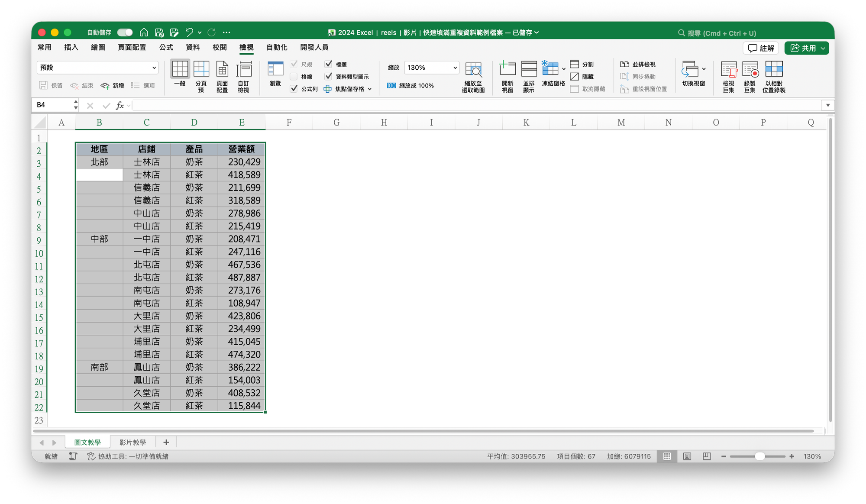Click Record Macro (錄製巨集) icon
The height and width of the screenshot is (504, 866).
(x=750, y=69)
